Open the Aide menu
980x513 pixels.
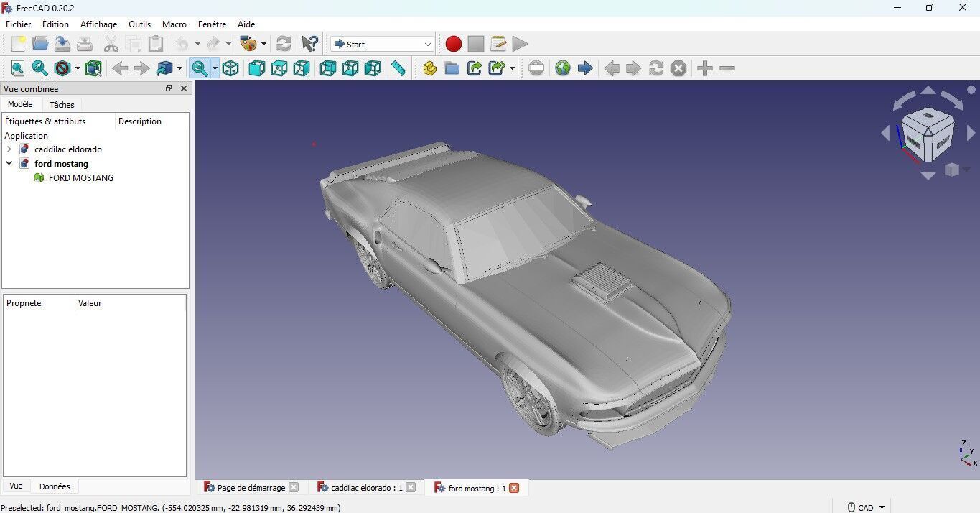[246, 24]
